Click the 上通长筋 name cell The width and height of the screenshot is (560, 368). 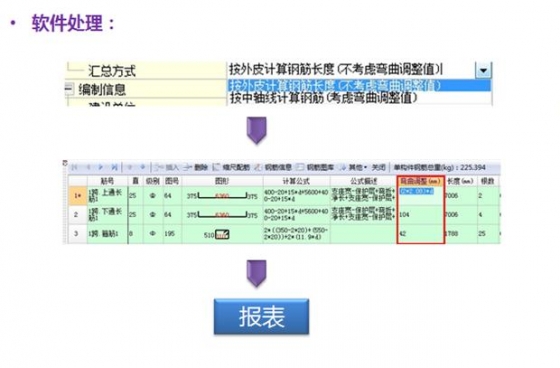(107, 196)
